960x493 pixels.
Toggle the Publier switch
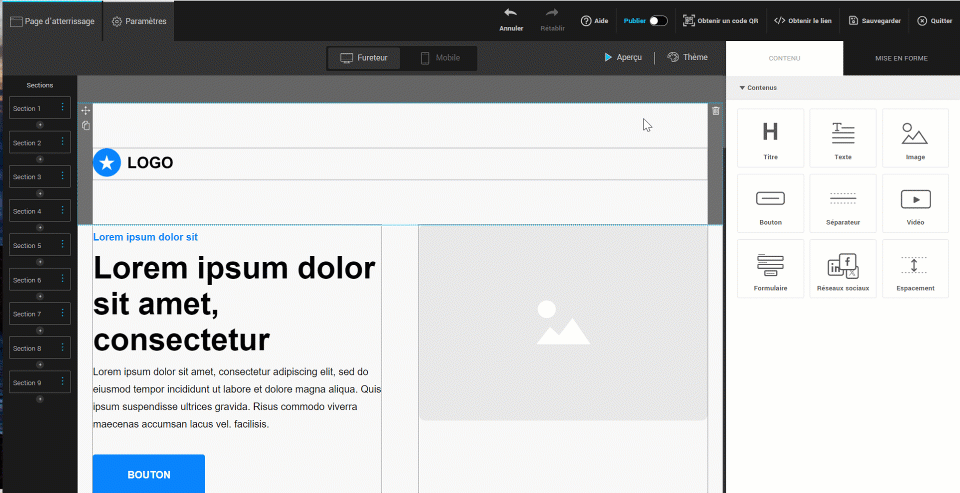[658, 20]
